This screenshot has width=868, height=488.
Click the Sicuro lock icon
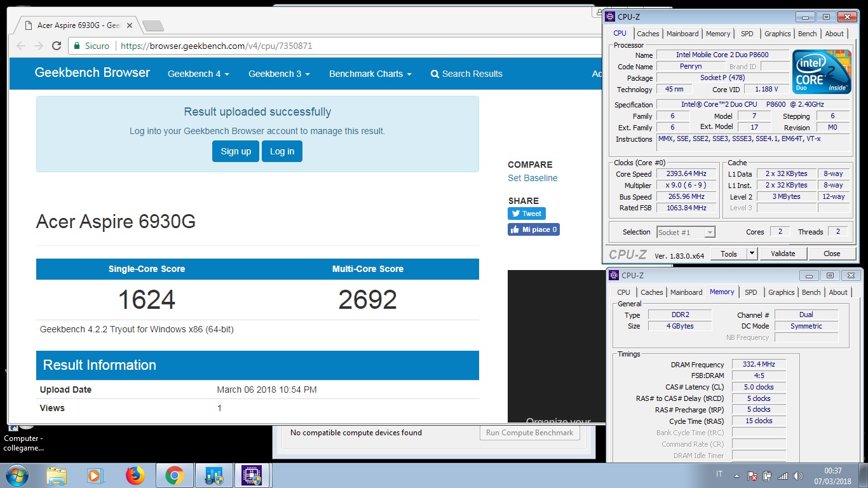coord(77,46)
